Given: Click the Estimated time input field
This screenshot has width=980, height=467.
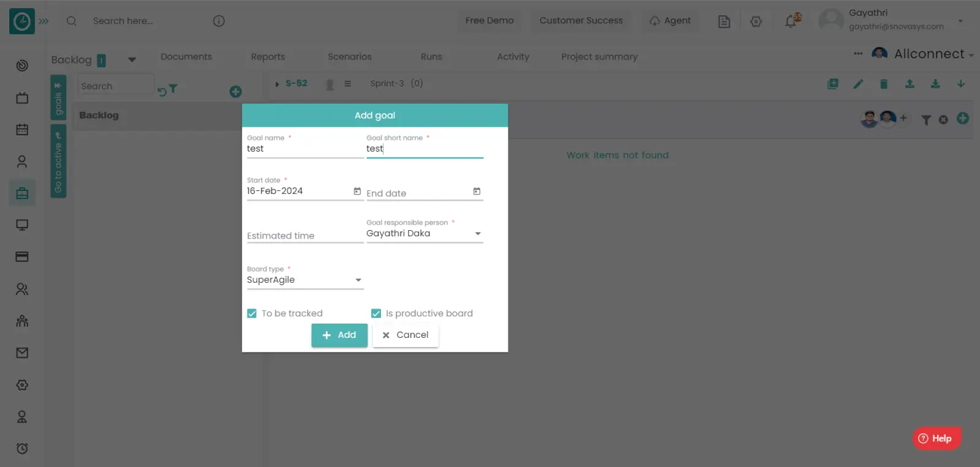Looking at the screenshot, I should [x=304, y=236].
